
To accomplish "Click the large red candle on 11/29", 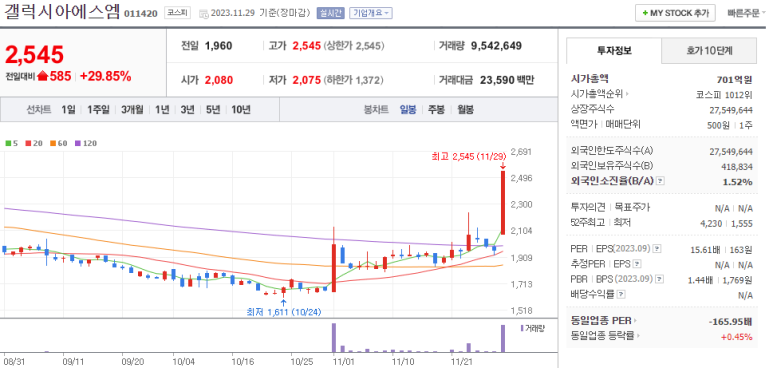I will click(x=503, y=202).
